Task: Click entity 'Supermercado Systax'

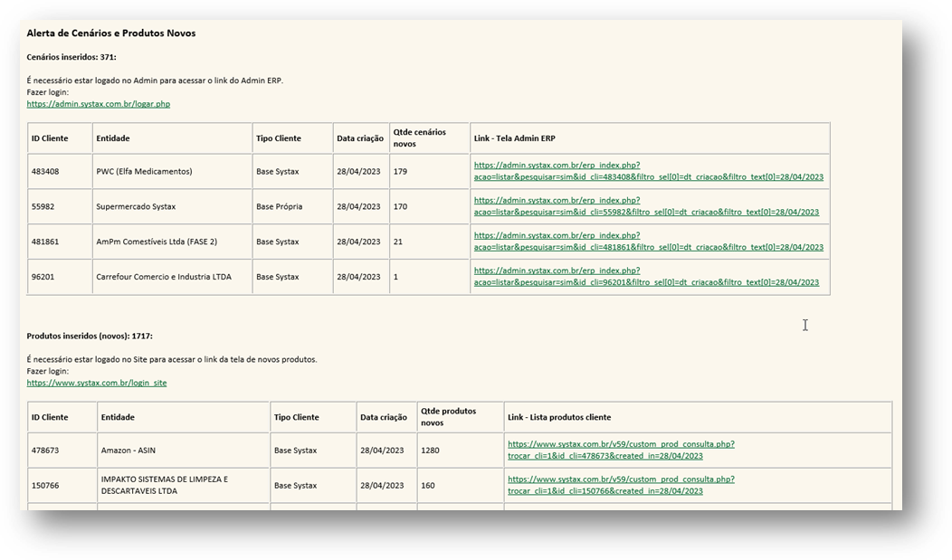Action: coord(136,207)
